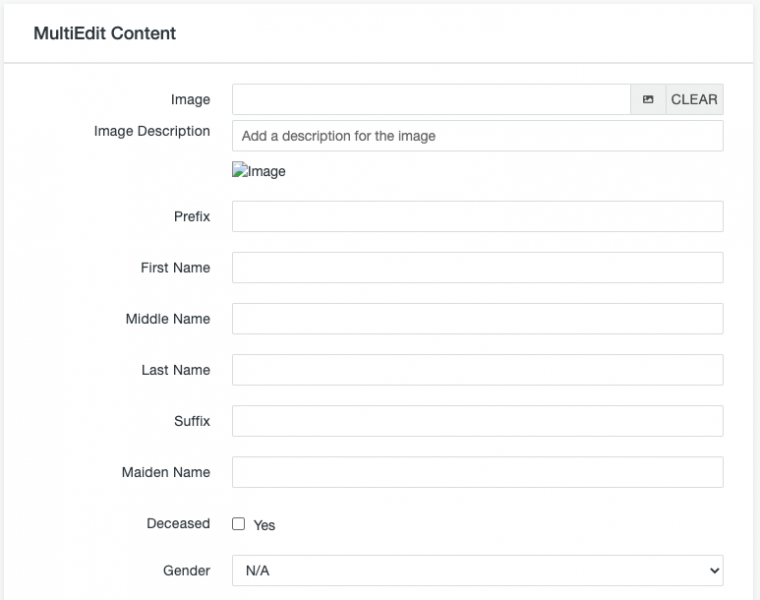The image size is (760, 600).
Task: Select the Maiden Name text field
Action: (x=477, y=471)
